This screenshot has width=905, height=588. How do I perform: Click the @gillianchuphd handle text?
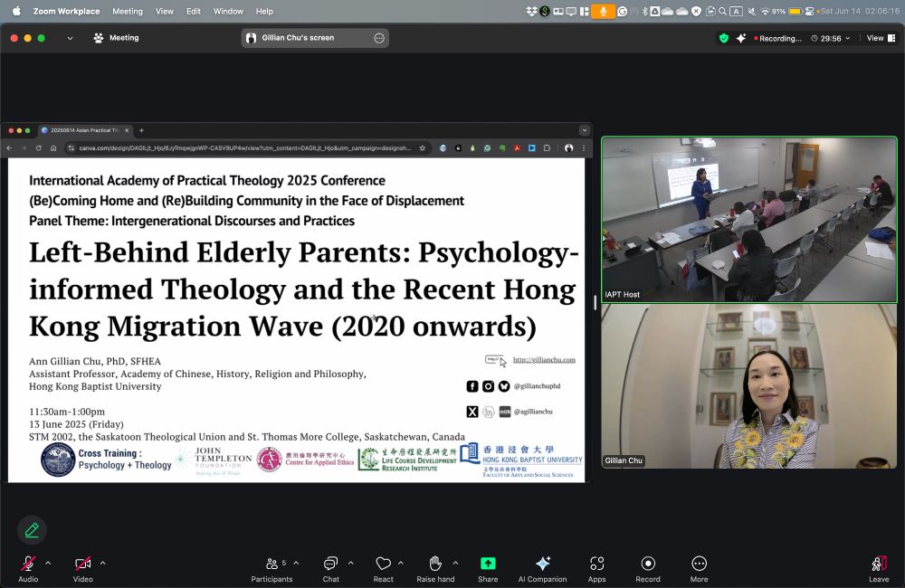click(538, 386)
